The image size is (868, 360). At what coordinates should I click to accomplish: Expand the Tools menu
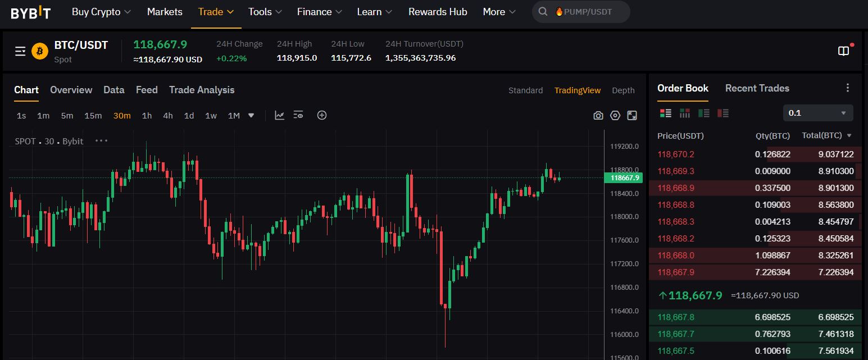pos(265,12)
